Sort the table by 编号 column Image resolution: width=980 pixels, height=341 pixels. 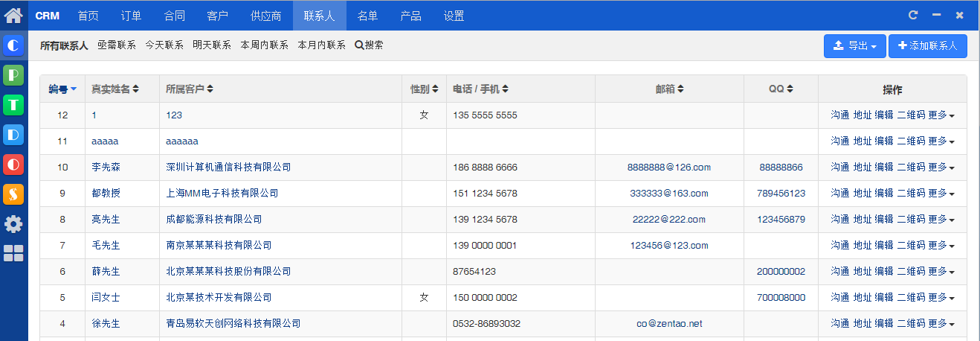(x=63, y=89)
